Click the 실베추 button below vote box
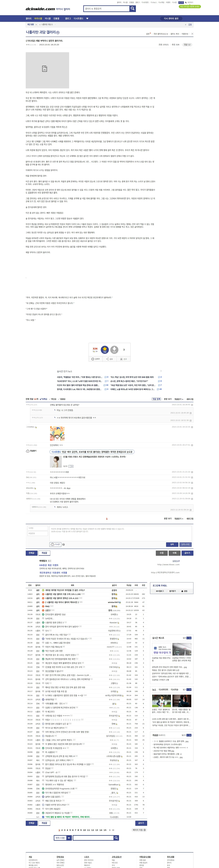This screenshot has width=219, height=868. click(96, 359)
